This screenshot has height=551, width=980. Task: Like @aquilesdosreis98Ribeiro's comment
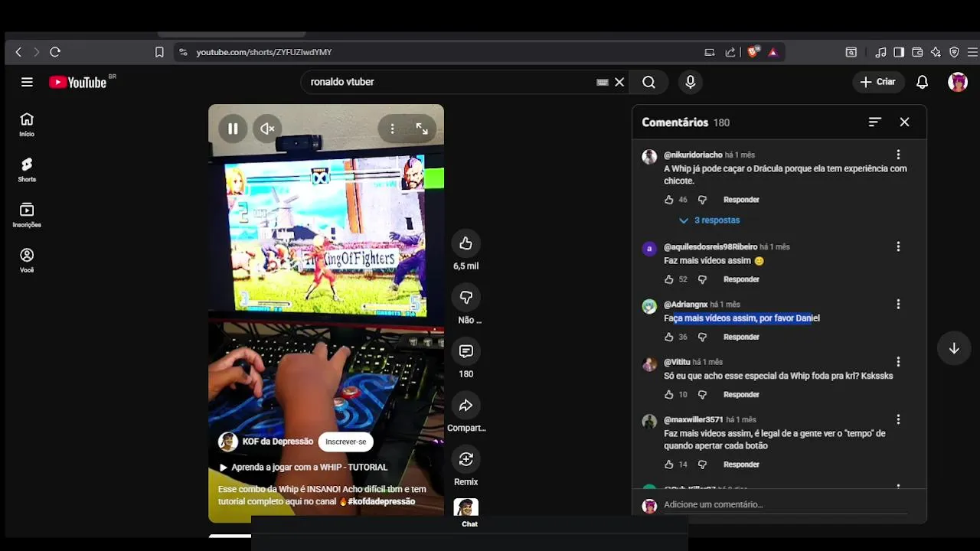[669, 279]
